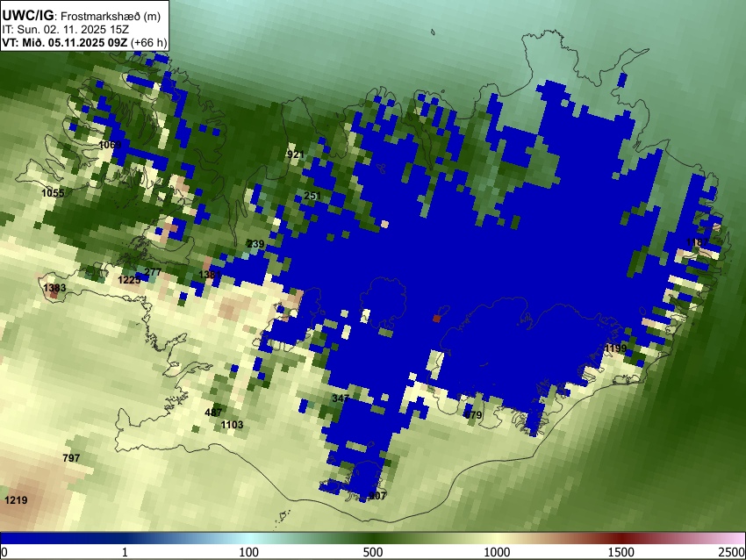Click the map value 1381
Screen dimensions: 746x560
(x=210, y=275)
